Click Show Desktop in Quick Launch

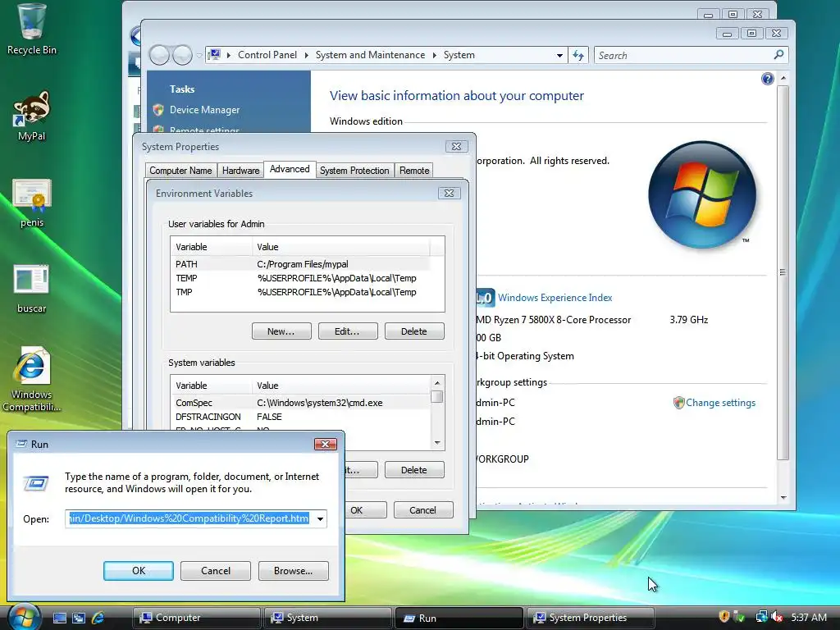[59, 618]
